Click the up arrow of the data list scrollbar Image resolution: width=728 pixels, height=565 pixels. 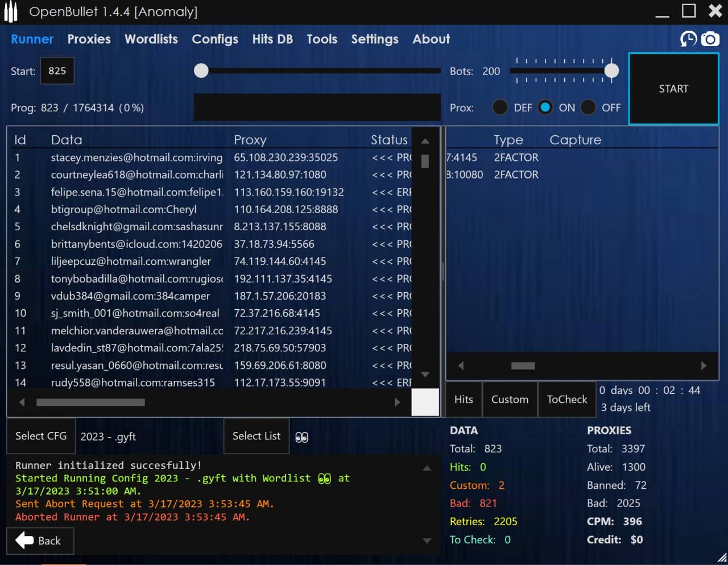click(425, 141)
